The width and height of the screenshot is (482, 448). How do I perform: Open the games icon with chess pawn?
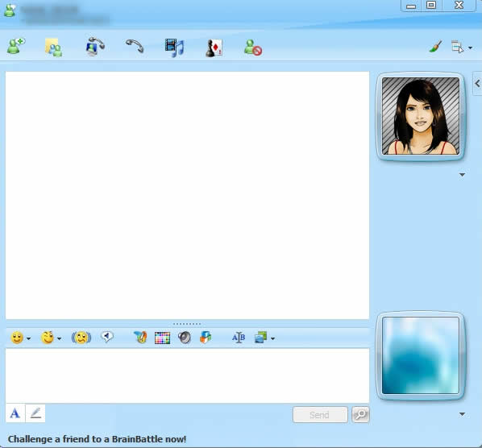214,48
